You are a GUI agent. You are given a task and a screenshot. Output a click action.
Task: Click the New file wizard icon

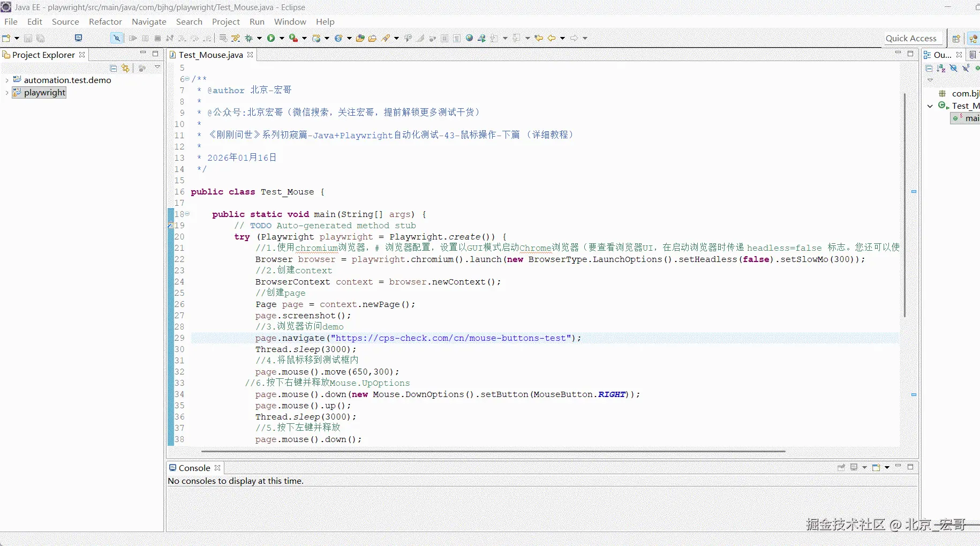coord(6,38)
